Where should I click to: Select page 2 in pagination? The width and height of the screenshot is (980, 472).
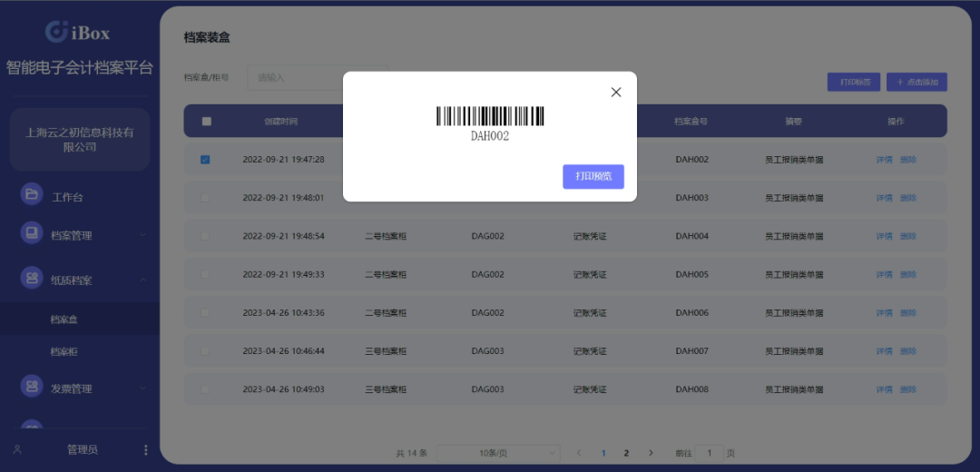click(626, 453)
